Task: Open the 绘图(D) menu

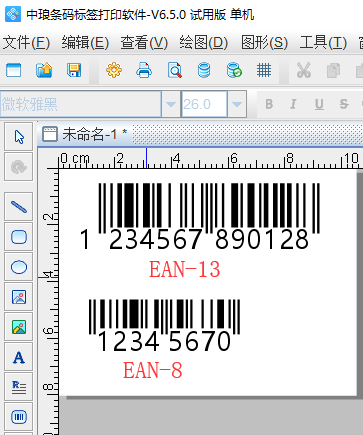Action: 204,43
